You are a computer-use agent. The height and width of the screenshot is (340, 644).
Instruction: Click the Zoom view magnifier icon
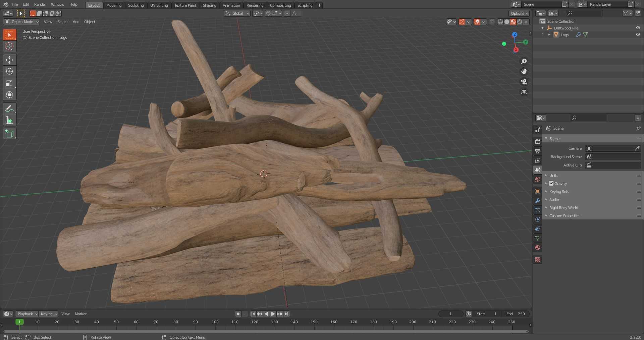click(x=524, y=61)
